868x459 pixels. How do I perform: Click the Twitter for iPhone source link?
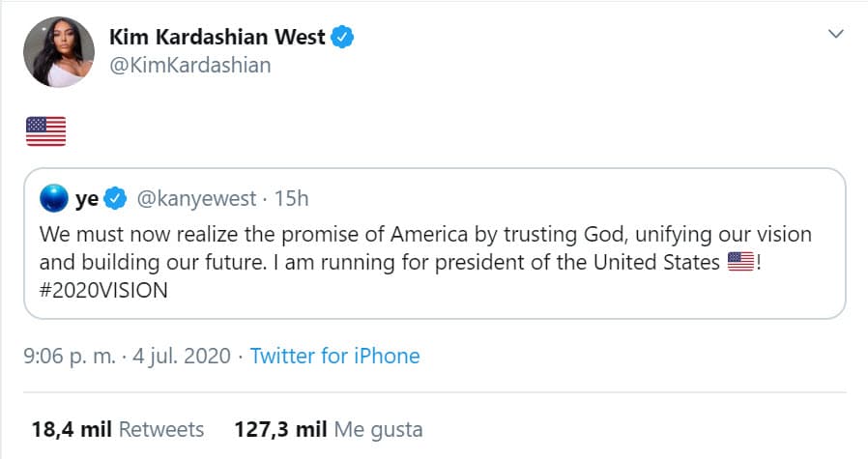click(334, 356)
